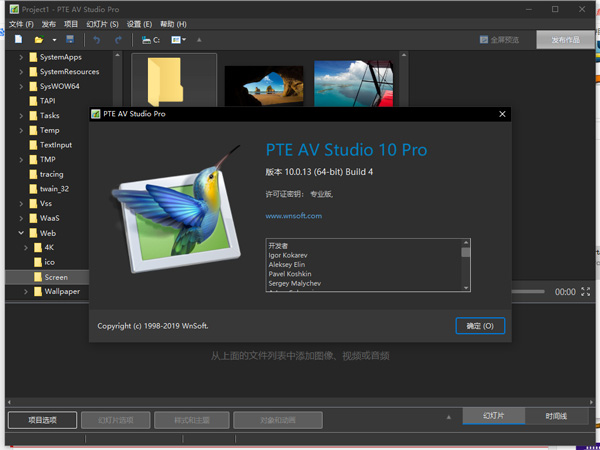600x450 pixels.
Task: Open the recent projects dropdown arrow
Action: [54, 40]
